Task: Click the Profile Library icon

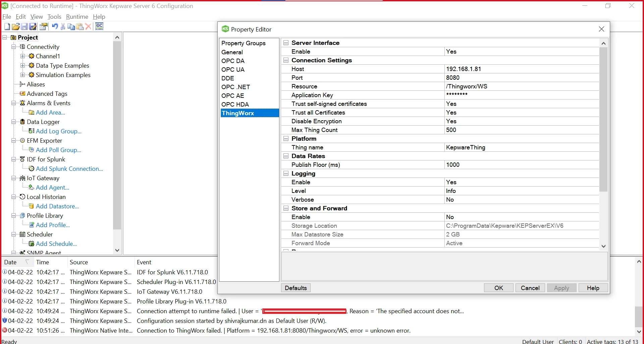Action: [x=22, y=215]
